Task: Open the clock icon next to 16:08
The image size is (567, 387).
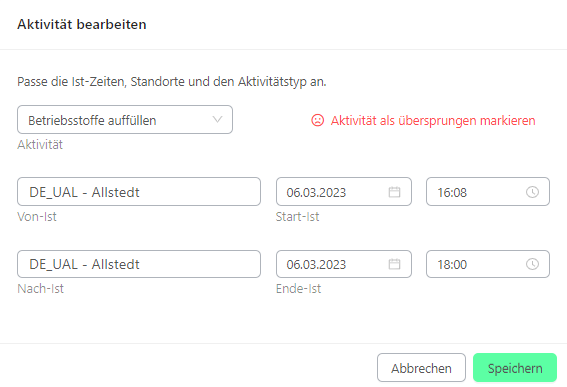Action: click(532, 192)
